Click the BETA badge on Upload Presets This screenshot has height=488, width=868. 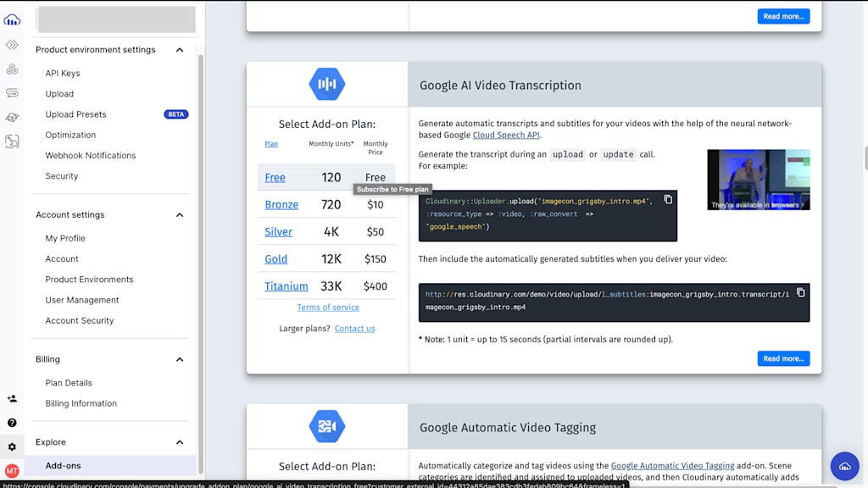[176, 114]
